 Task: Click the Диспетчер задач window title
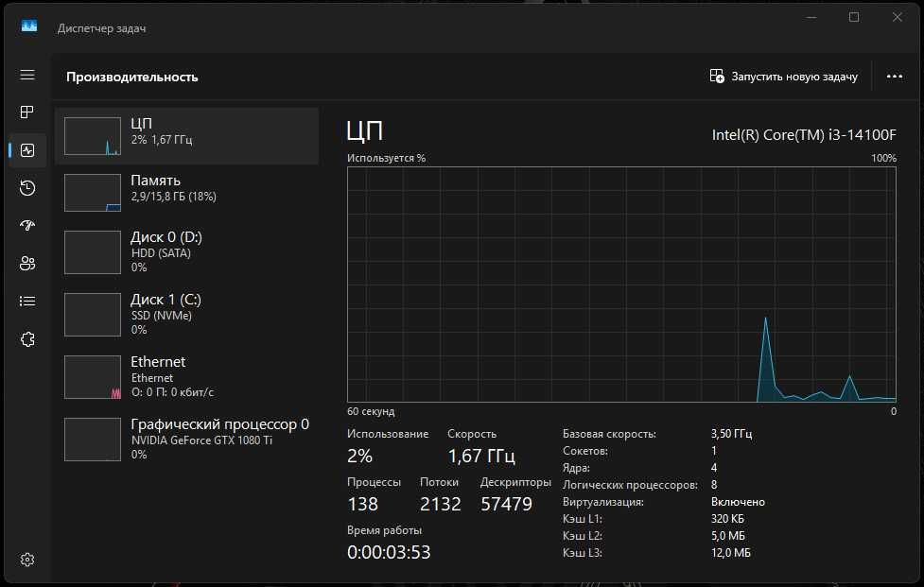tap(101, 28)
